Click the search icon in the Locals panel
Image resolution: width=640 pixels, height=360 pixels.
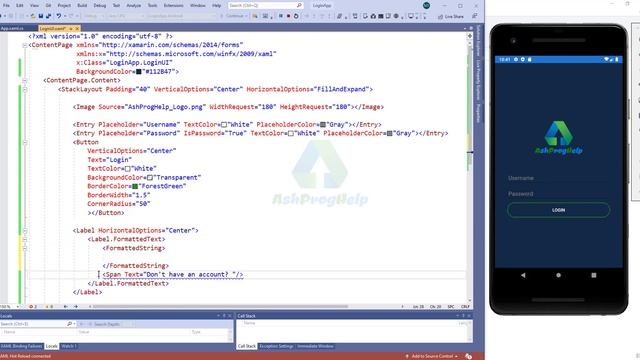click(69, 324)
